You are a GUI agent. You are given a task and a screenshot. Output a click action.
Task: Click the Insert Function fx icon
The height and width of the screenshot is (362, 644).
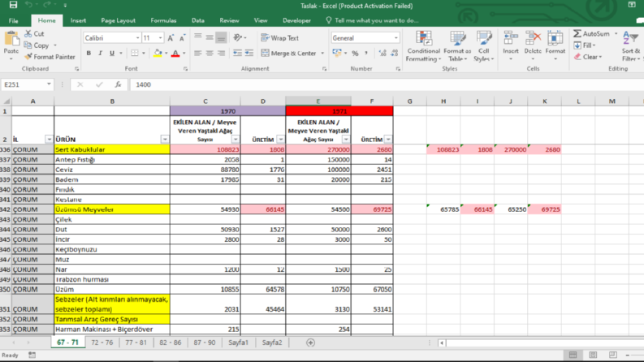pyautogui.click(x=118, y=84)
